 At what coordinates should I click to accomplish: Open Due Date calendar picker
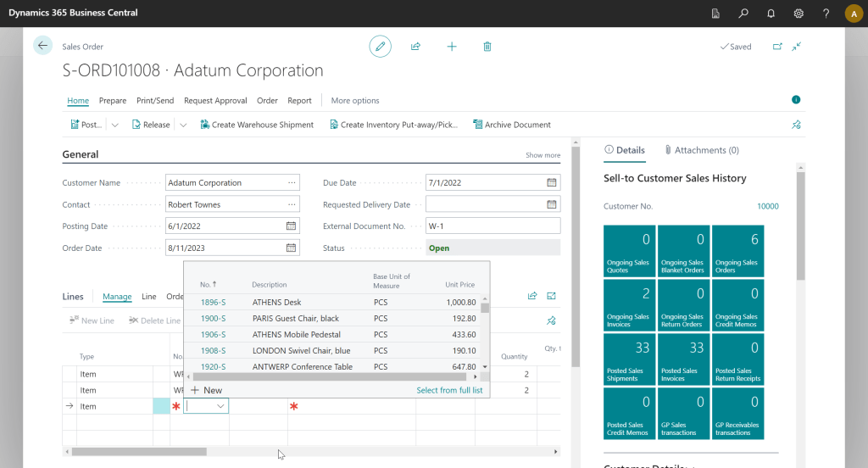tap(552, 182)
